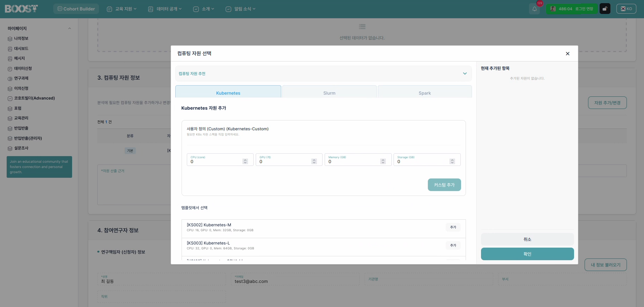
Task: Close the 컴퓨팅 자원 선택 dialog
Action: click(x=567, y=53)
